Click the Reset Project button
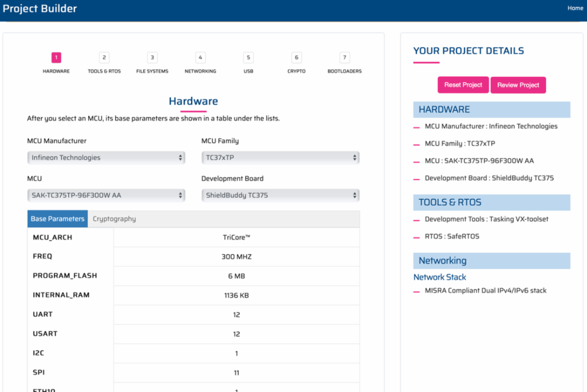Image resolution: width=587 pixels, height=392 pixels. coord(463,85)
